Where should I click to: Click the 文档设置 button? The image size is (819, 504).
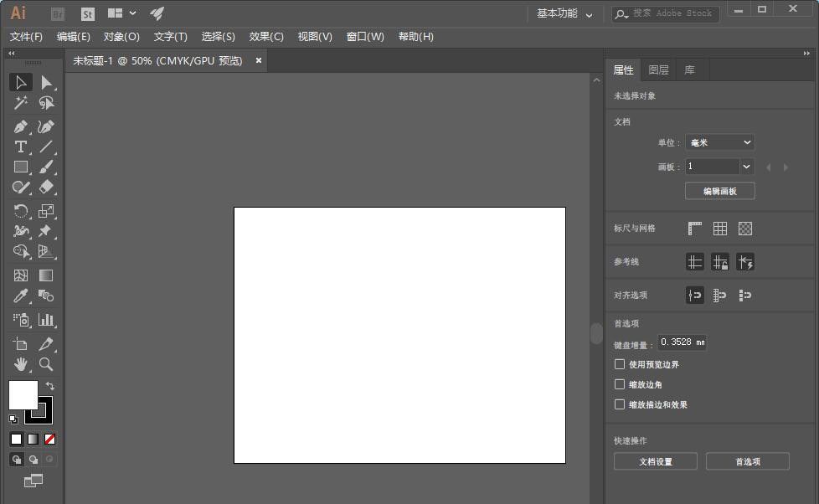coord(655,460)
